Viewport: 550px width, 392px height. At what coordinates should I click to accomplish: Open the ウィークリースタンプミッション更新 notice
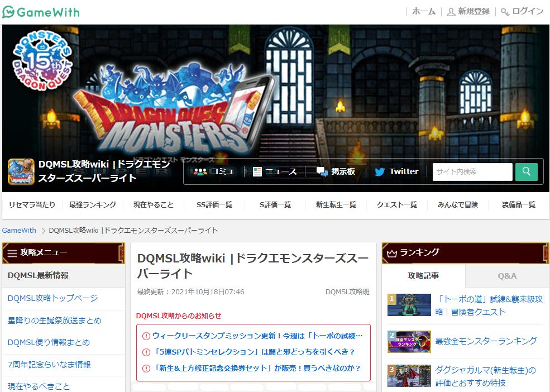257,336
